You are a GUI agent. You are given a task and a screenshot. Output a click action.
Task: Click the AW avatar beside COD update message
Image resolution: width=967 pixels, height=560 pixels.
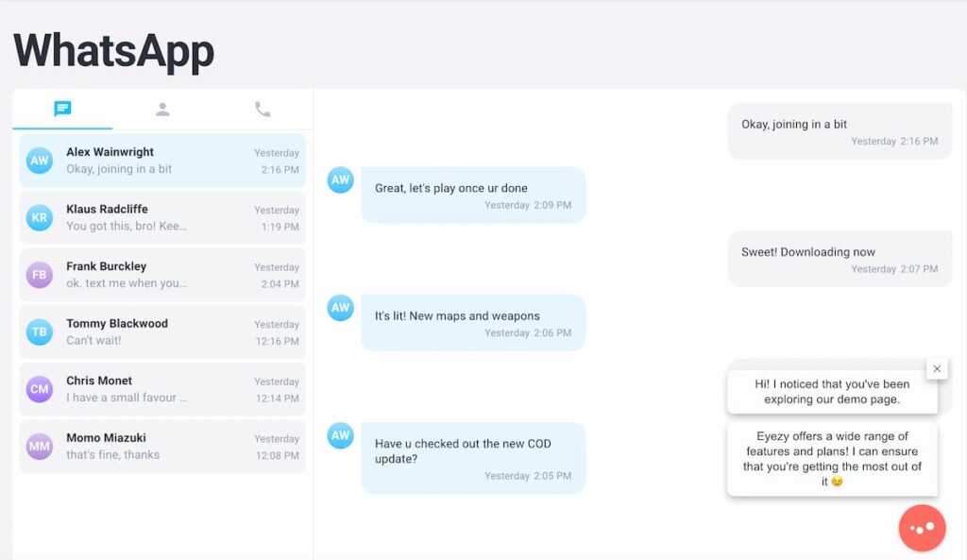[x=340, y=435]
